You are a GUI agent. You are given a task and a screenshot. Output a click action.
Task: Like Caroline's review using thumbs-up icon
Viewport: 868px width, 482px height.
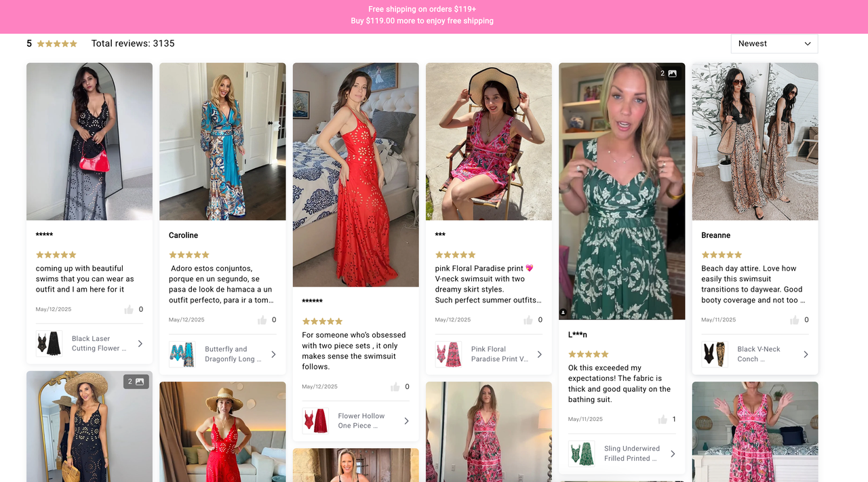click(x=262, y=320)
